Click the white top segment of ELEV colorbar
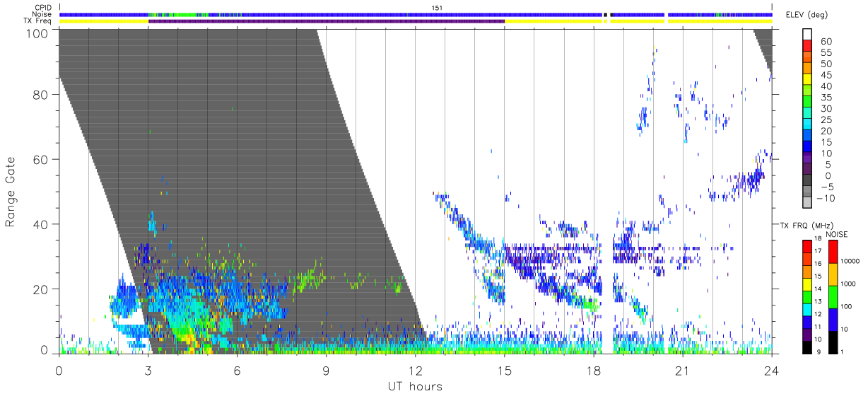 [807, 34]
